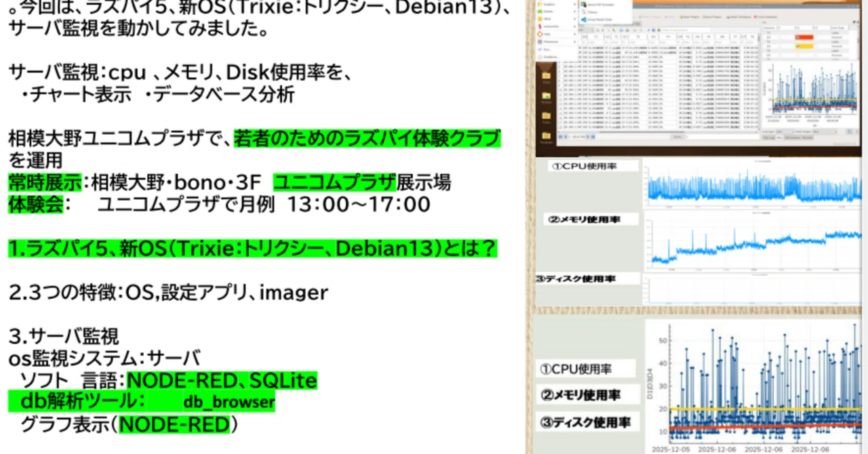Click the large ②メモリ使用率 label beside the scatter plot

tap(589, 394)
